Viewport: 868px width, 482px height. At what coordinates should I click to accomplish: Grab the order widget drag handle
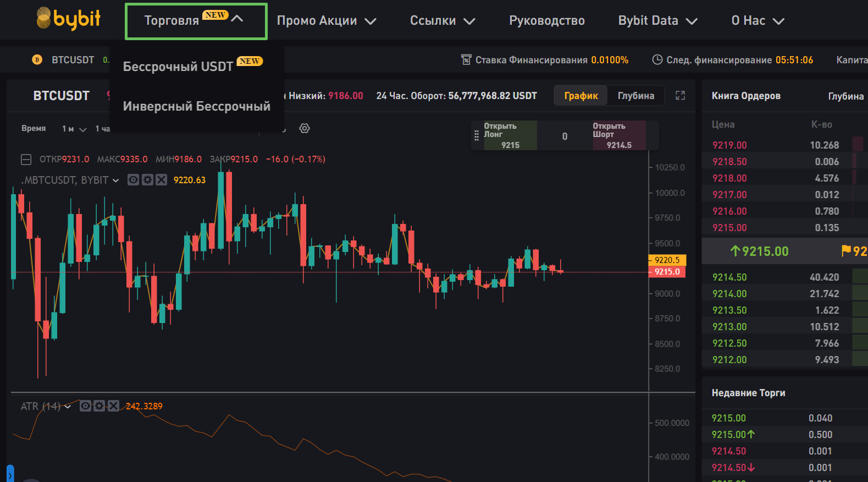[477, 136]
